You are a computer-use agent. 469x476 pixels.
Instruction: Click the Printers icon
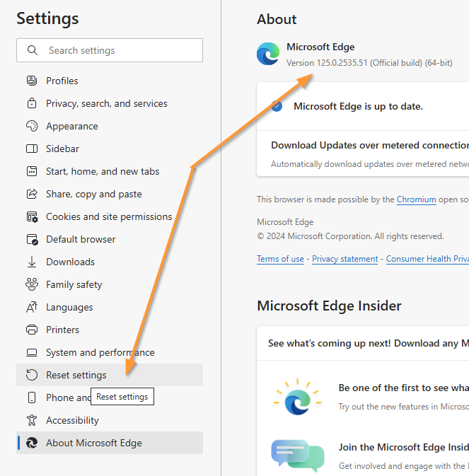coord(32,330)
